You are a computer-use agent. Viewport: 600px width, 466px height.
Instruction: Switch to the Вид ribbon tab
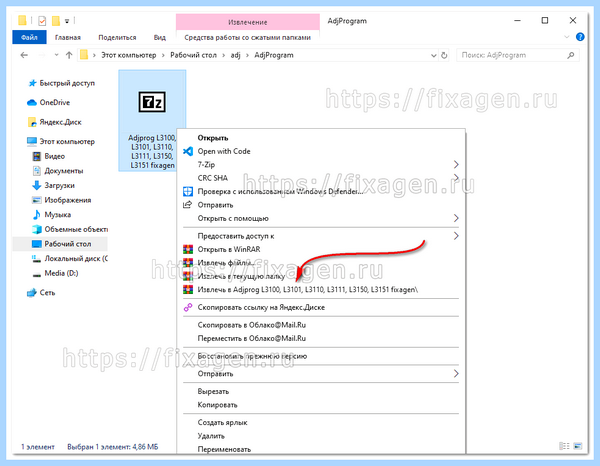coord(160,37)
